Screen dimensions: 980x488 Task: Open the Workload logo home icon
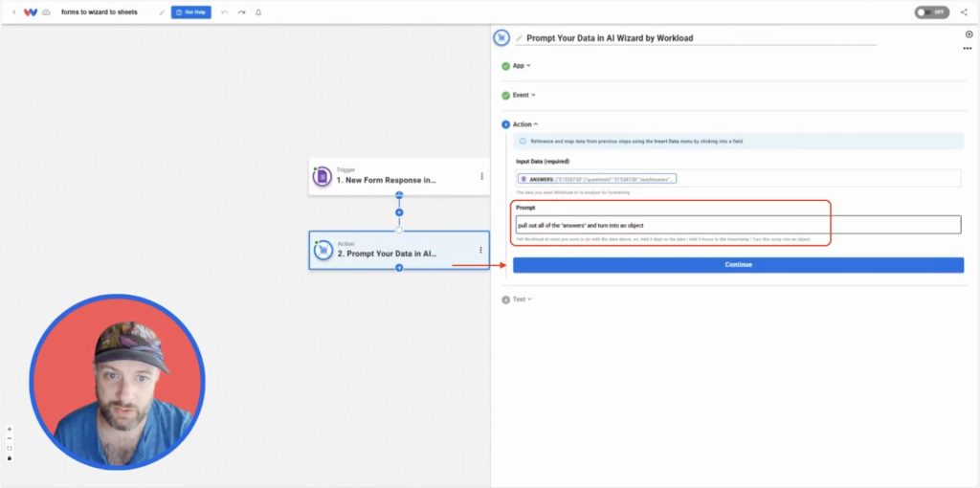point(30,12)
